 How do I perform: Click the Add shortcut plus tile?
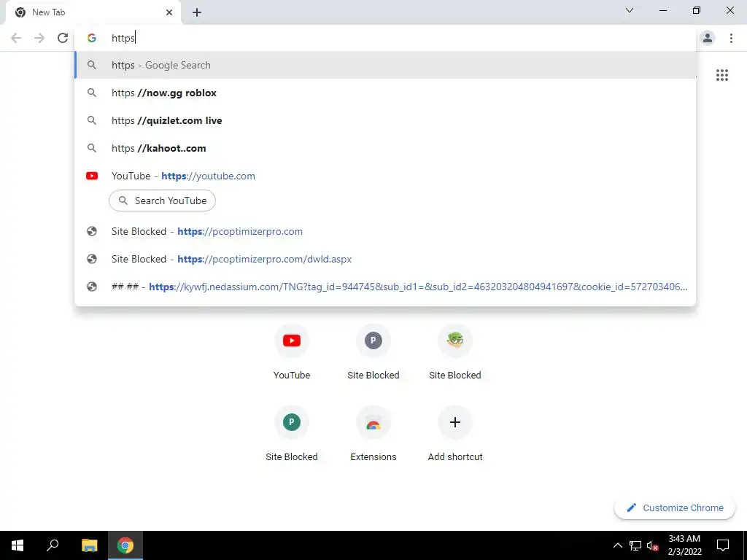455,433
